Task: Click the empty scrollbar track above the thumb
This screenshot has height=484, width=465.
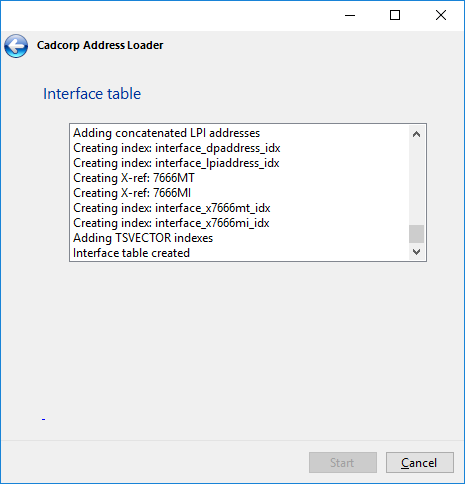Action: [416, 183]
